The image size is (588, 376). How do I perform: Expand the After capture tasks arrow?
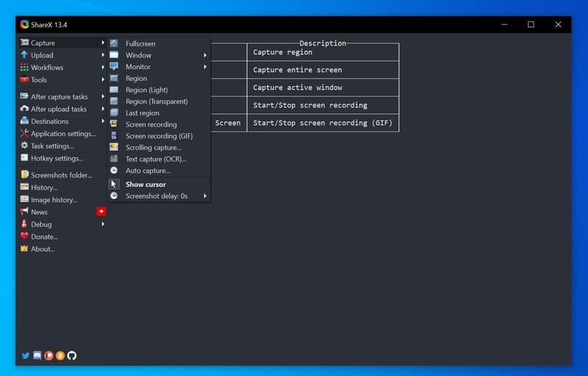coord(103,97)
